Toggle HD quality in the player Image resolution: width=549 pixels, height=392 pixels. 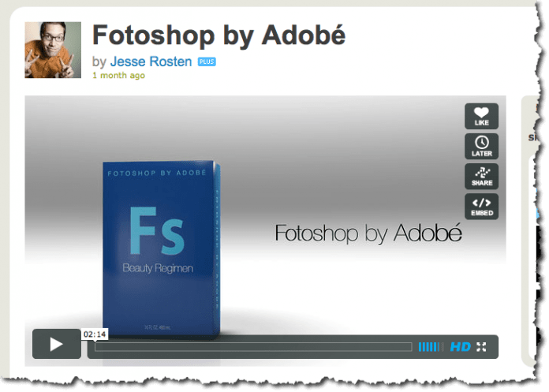460,347
